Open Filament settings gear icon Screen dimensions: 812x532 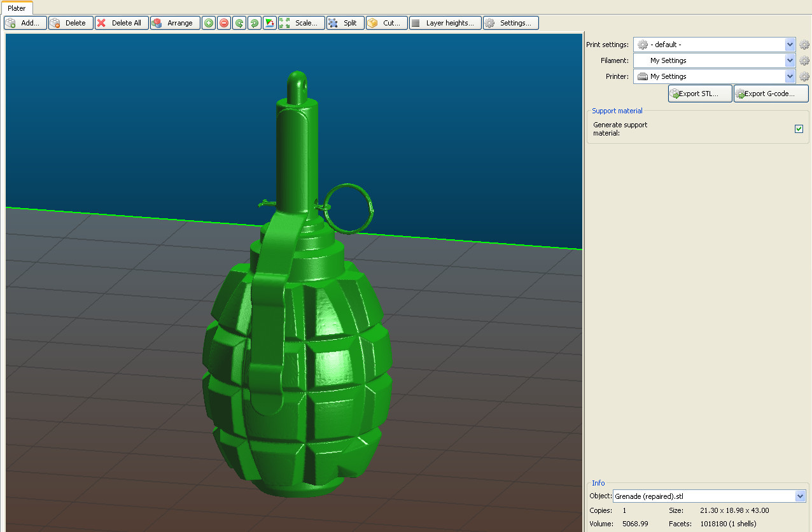point(804,60)
